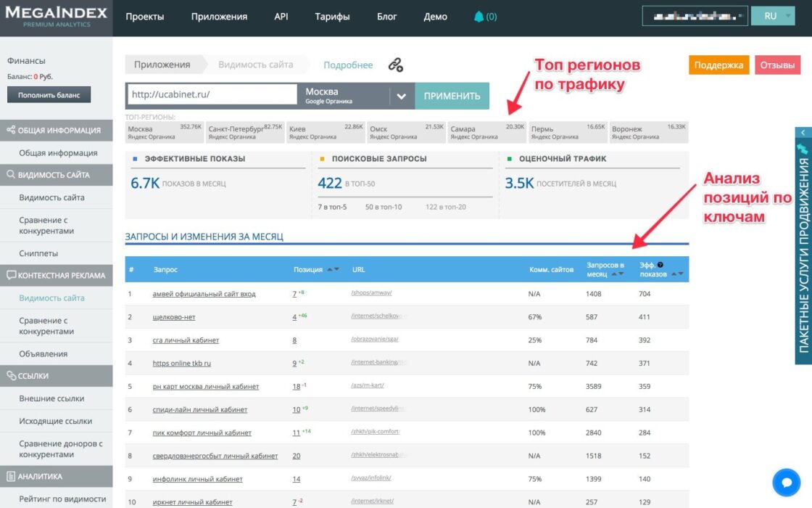This screenshot has width=812, height=508.
Task: Open URL /svyaz/infolink/
Action: click(370, 478)
